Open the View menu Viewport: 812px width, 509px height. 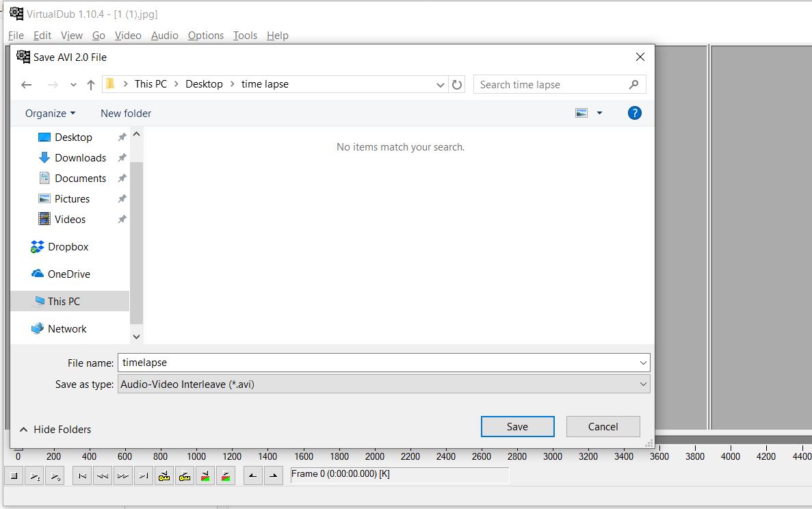71,35
